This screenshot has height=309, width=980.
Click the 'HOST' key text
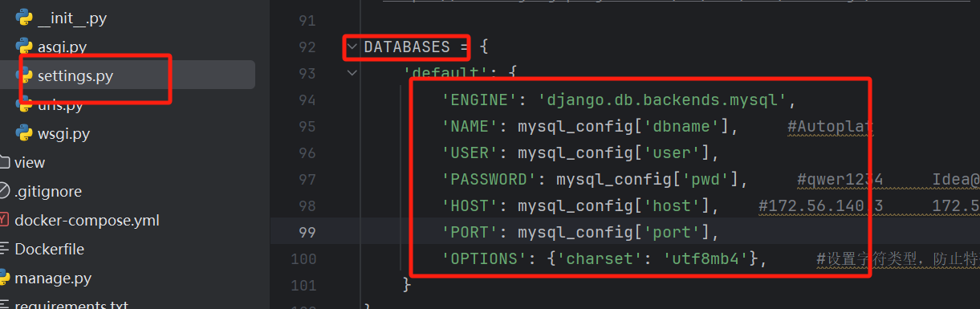[470, 205]
